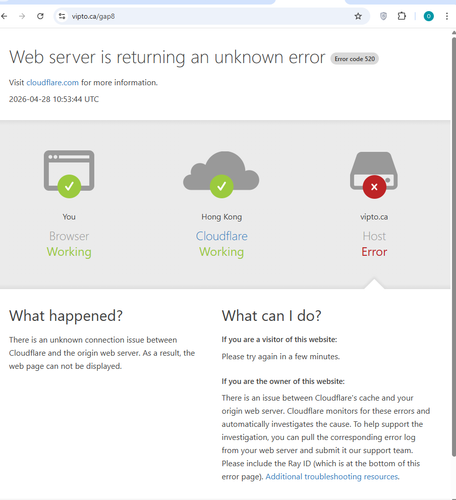Bookmark this page with the star icon
The height and width of the screenshot is (500, 456).
pyautogui.click(x=358, y=16)
